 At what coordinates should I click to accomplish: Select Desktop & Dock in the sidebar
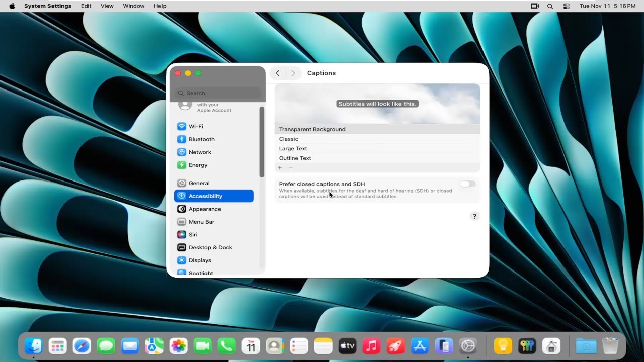pos(214,247)
